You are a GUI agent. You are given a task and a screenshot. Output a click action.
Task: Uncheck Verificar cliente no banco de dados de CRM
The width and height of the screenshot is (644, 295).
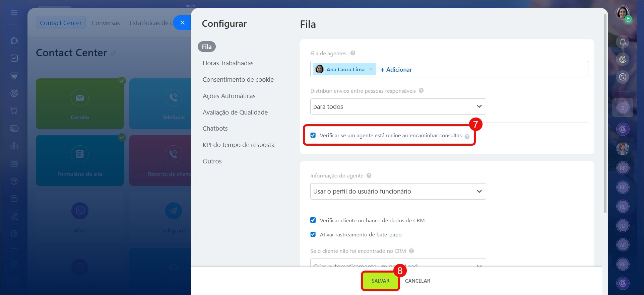(x=313, y=220)
